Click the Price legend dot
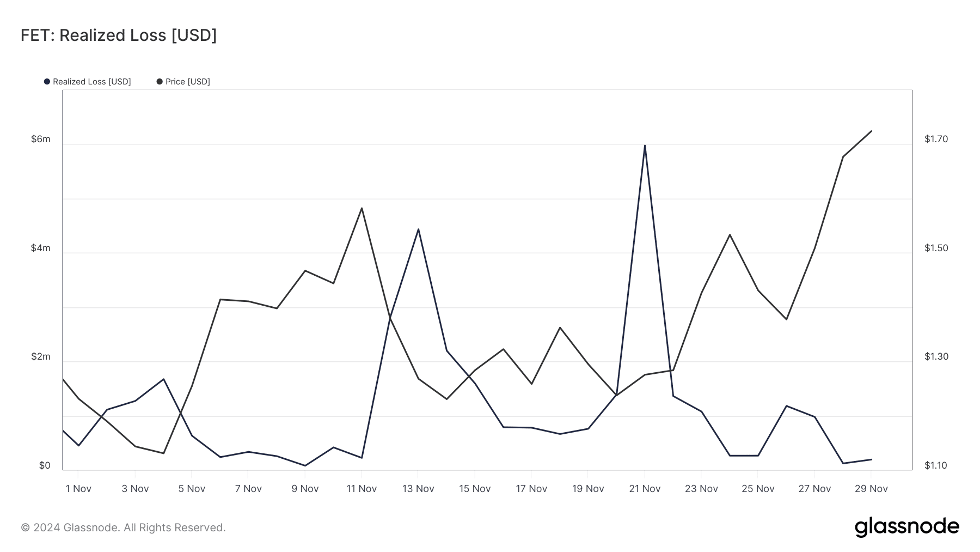980x552 pixels. tap(160, 82)
